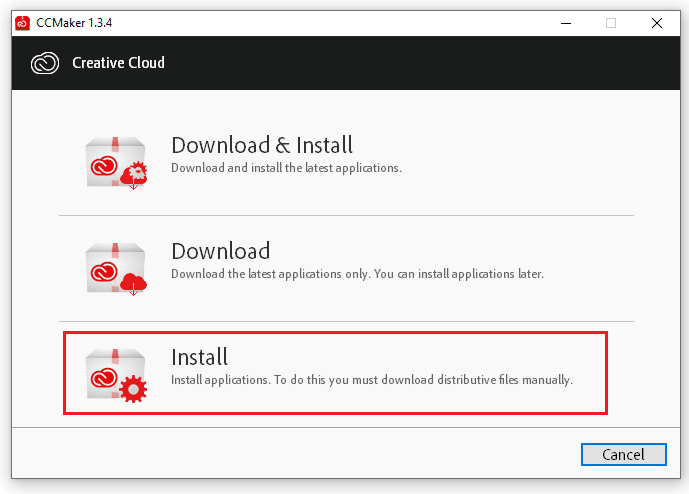The height and width of the screenshot is (494, 689).
Task: Choose the "Download" option heading
Action: tap(221, 251)
